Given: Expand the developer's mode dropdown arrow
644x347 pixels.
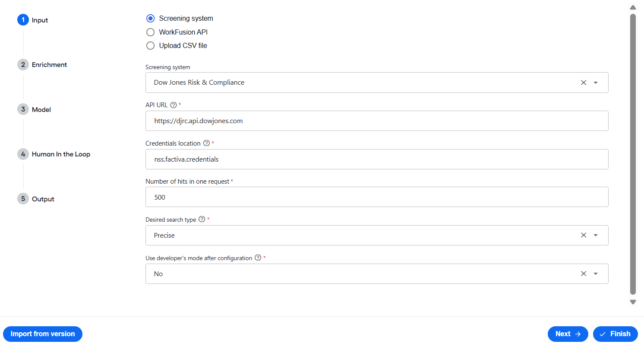Looking at the screenshot, I should pos(596,274).
